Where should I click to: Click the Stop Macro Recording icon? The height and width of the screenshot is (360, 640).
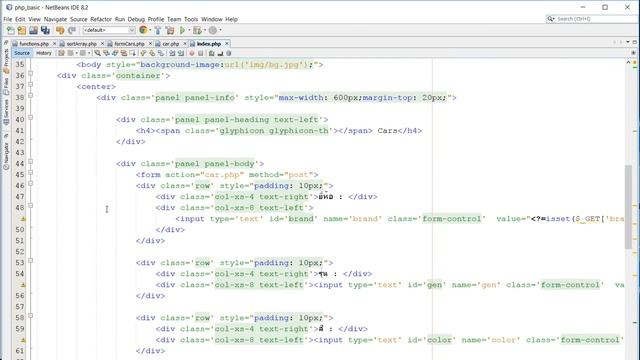click(x=200, y=53)
